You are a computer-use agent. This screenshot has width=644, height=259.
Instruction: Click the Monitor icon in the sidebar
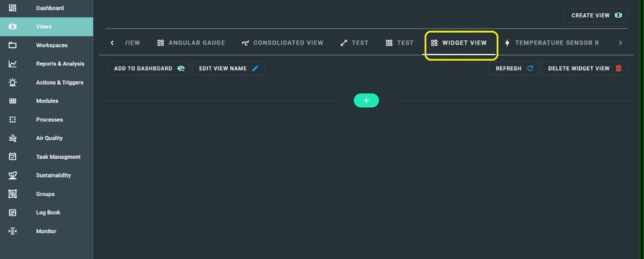(13, 231)
